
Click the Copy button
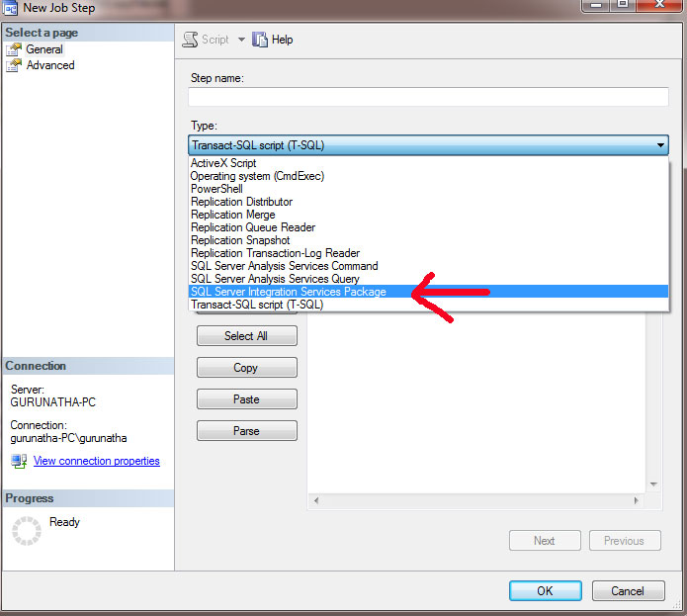247,368
